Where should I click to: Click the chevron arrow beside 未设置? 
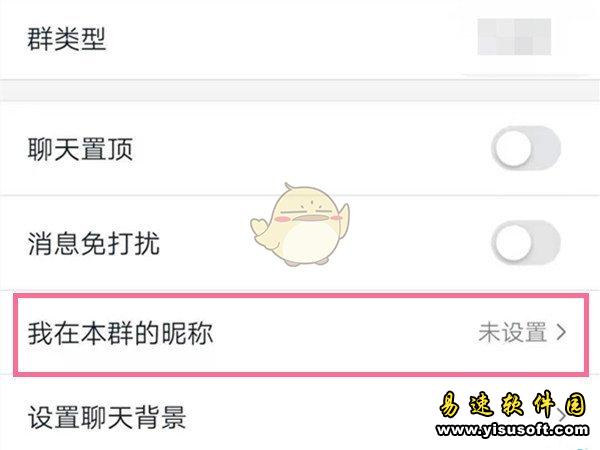[561, 332]
